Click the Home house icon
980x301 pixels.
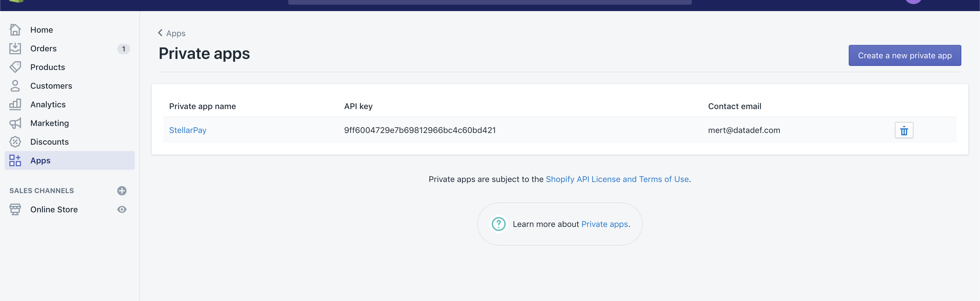coord(15,30)
